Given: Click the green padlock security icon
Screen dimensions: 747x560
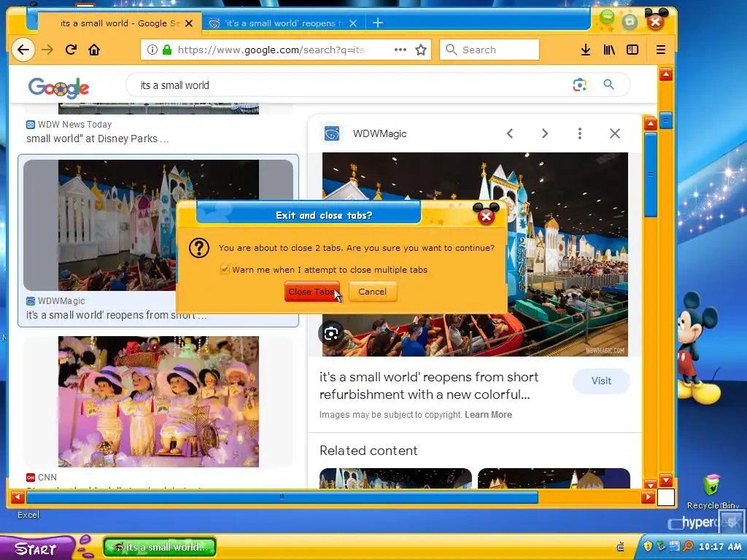Looking at the screenshot, I should 167,50.
